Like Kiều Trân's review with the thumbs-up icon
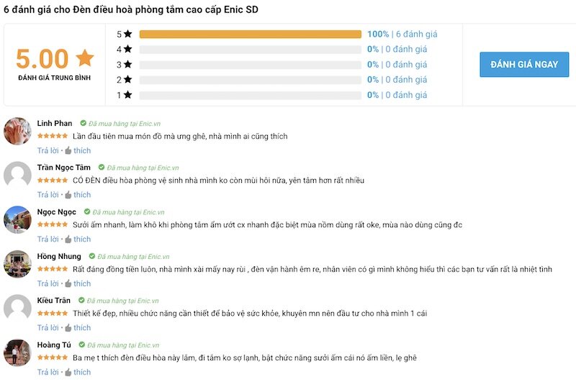576x392 pixels. click(68, 327)
